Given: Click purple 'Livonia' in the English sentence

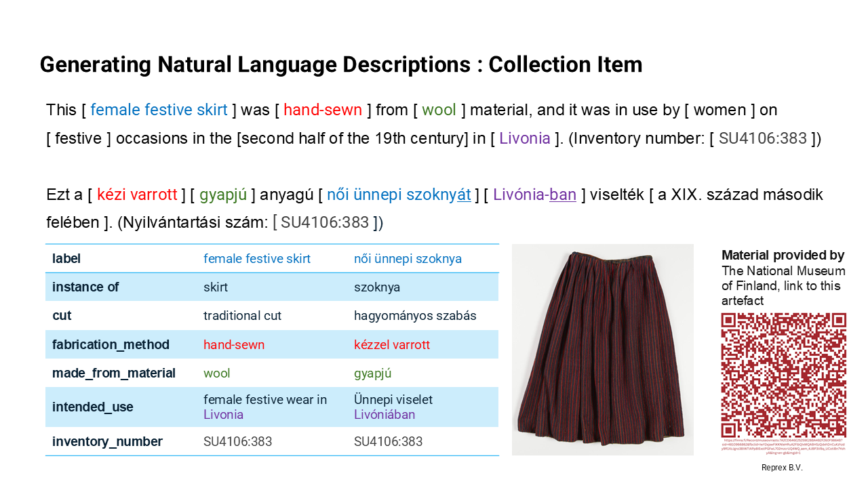Looking at the screenshot, I should click(525, 138).
